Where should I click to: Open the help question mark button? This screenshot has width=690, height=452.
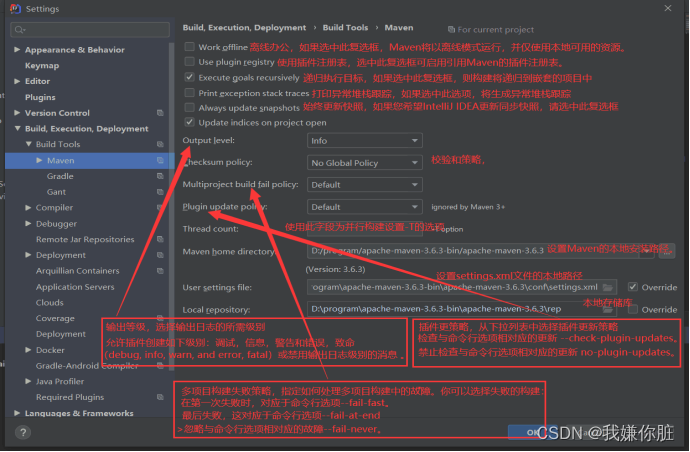point(23,432)
